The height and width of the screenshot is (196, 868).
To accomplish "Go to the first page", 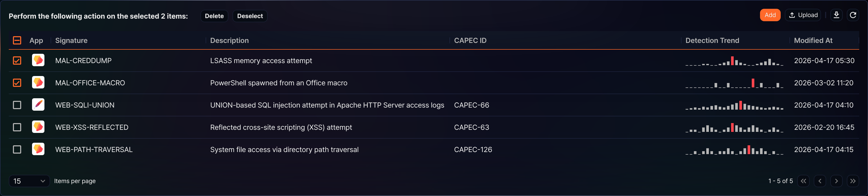I will tap(803, 181).
